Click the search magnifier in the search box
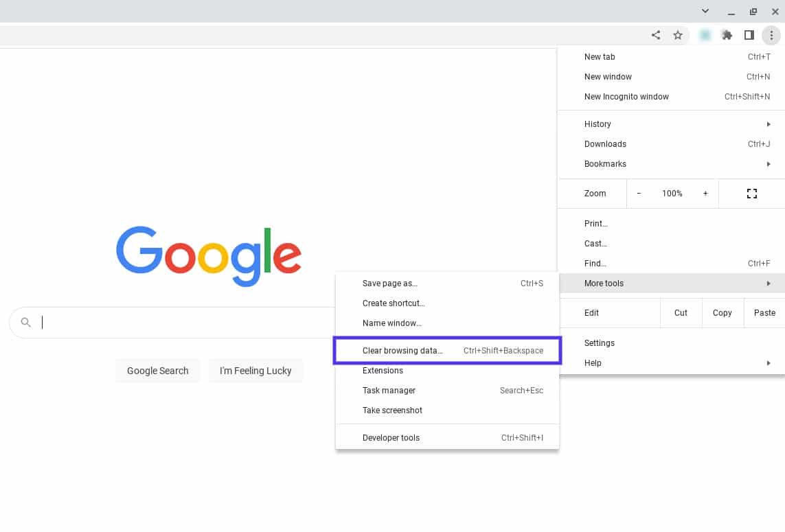 pos(25,322)
